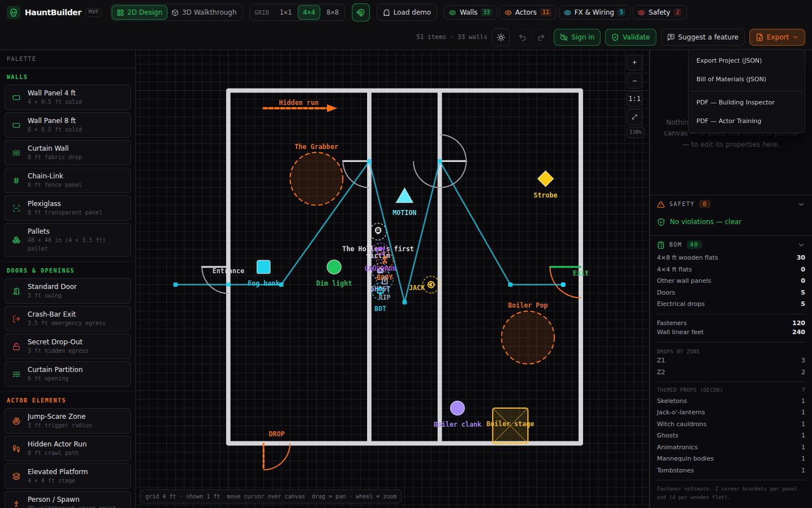Toggle the Safety layer visibility
The height and width of the screenshot is (508, 812).
tap(659, 12)
